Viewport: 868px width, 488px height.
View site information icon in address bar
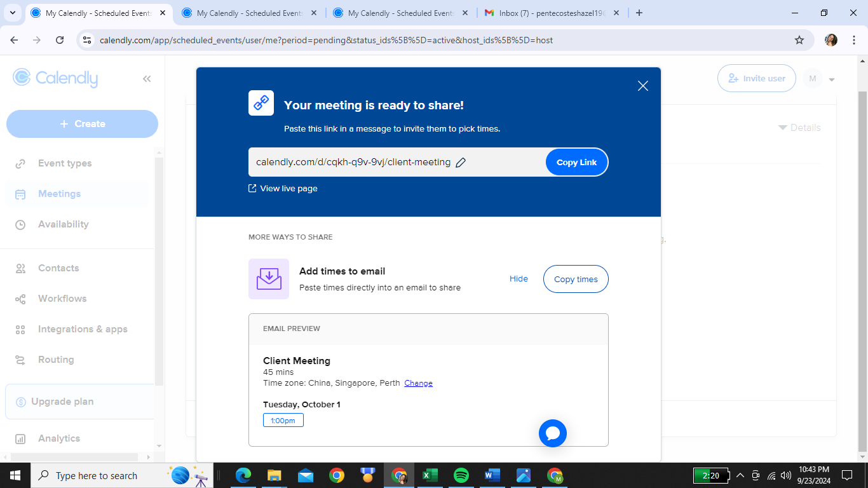click(87, 40)
